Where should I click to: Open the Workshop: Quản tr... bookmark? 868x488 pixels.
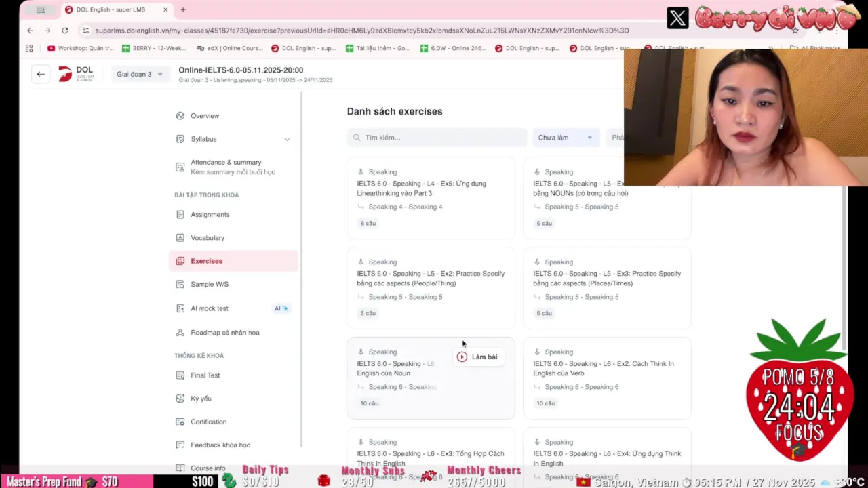81,49
